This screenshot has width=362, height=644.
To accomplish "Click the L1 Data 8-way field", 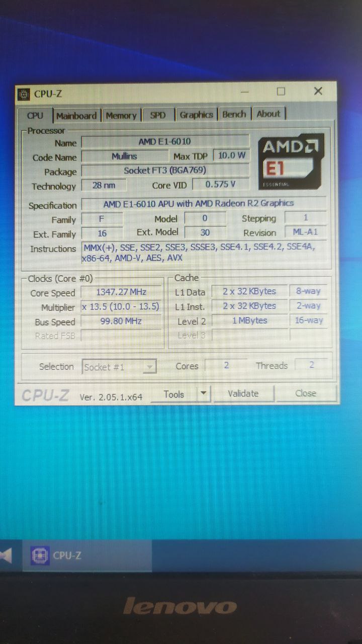I will [308, 291].
